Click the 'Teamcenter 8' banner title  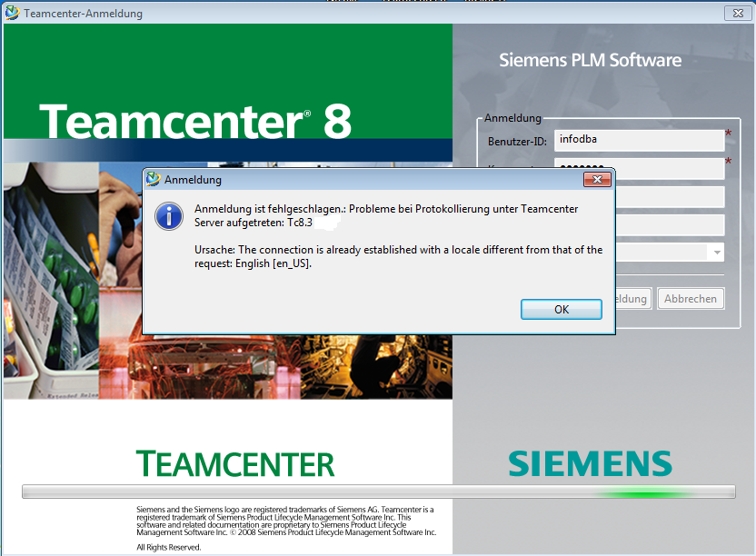(195, 121)
